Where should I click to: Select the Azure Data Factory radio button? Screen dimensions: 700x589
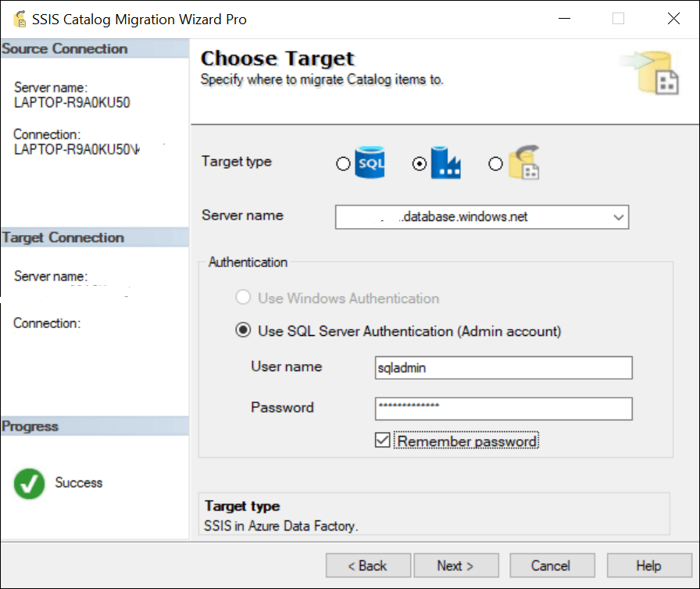pos(419,164)
